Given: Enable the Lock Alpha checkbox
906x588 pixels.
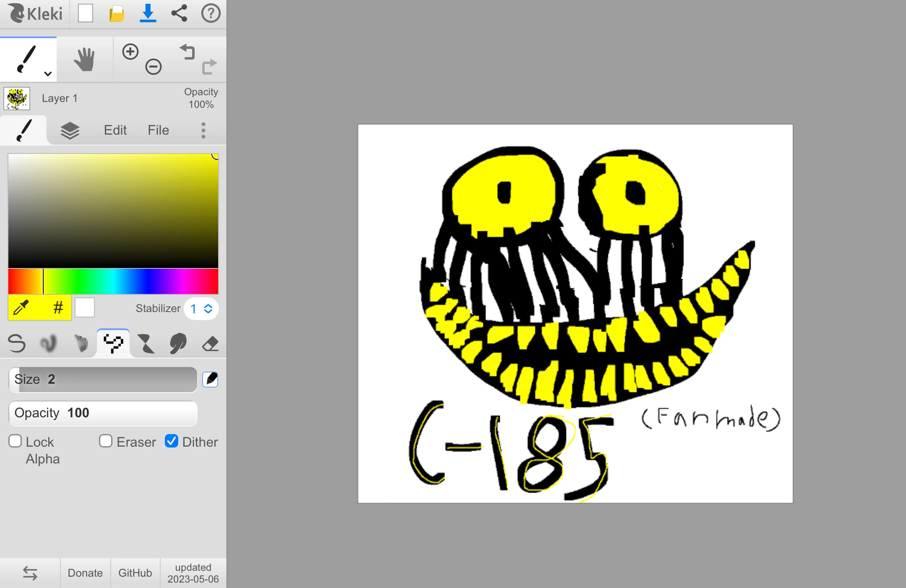Looking at the screenshot, I should (x=15, y=441).
